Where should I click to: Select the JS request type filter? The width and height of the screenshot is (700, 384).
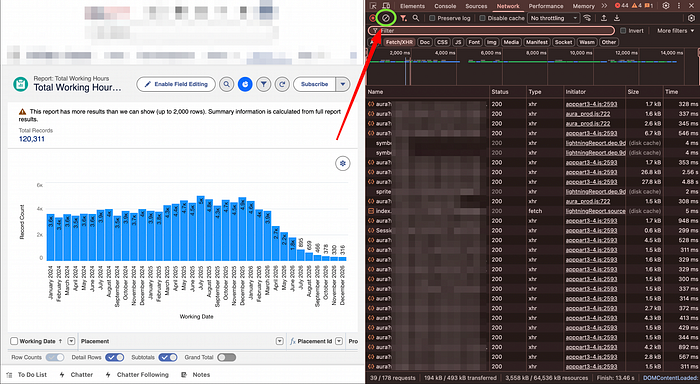coord(458,42)
